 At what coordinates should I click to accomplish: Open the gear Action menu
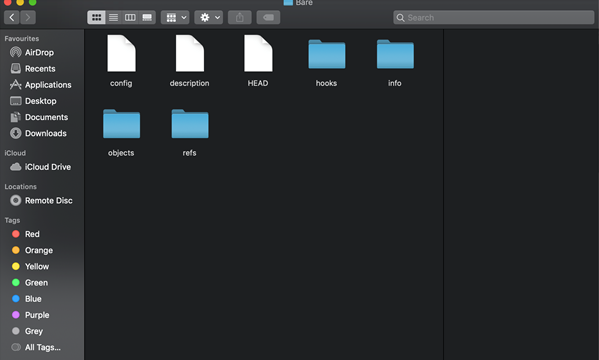(209, 18)
